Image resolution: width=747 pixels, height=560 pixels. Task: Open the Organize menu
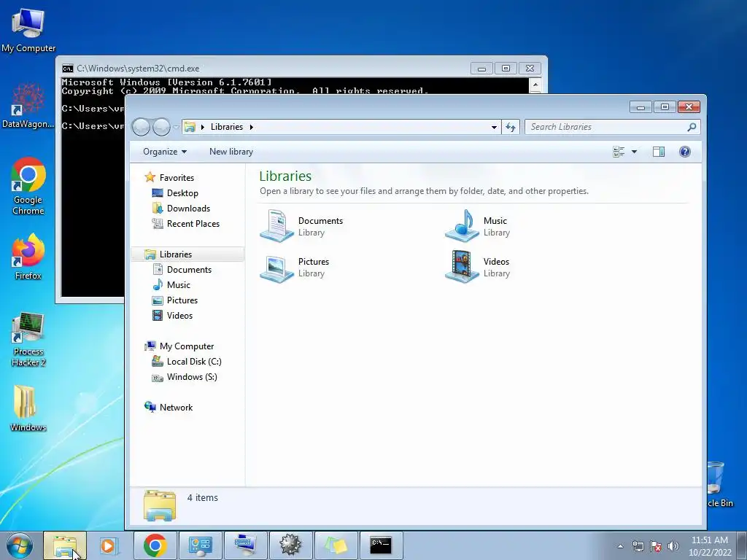165,152
